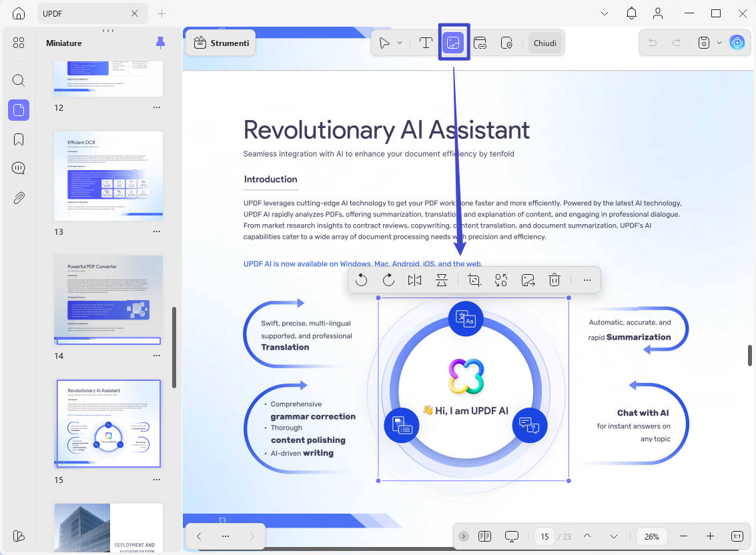756x555 pixels.
Task: Expand the save options dropdown
Action: click(x=719, y=43)
